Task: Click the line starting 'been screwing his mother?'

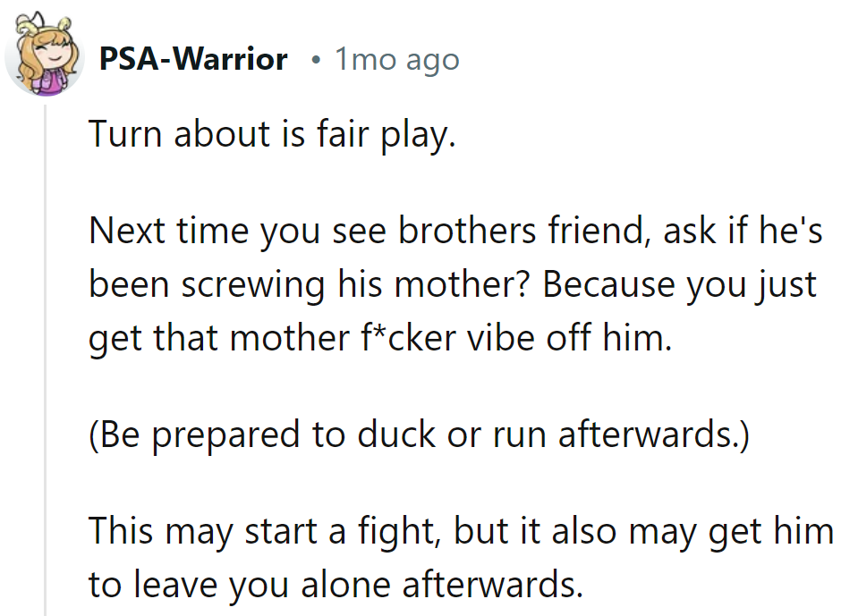Action: coord(453,284)
